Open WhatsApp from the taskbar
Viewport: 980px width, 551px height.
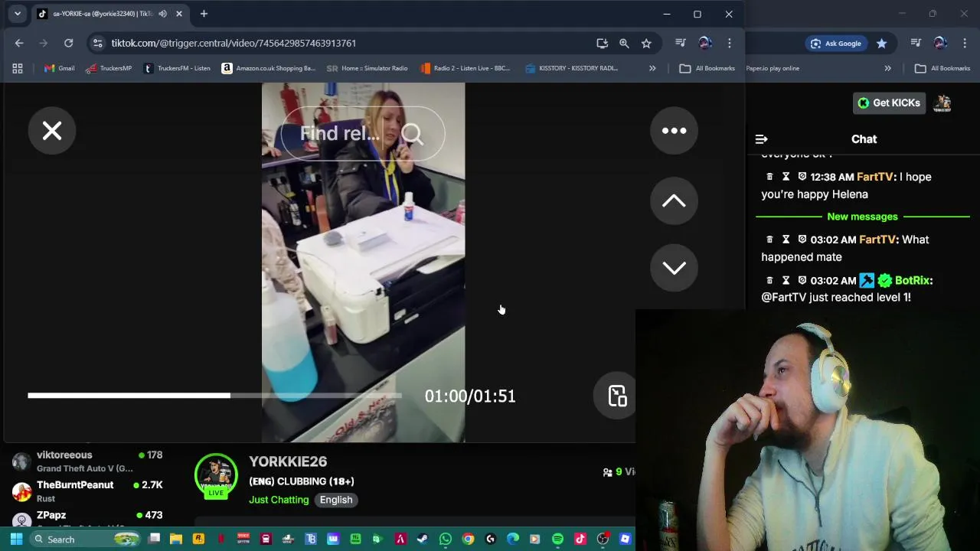pyautogui.click(x=445, y=540)
